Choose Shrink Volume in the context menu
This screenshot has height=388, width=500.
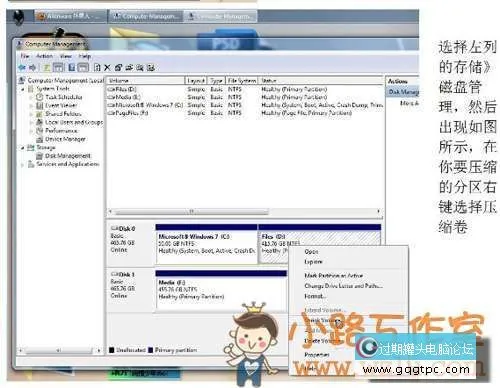click(322, 320)
